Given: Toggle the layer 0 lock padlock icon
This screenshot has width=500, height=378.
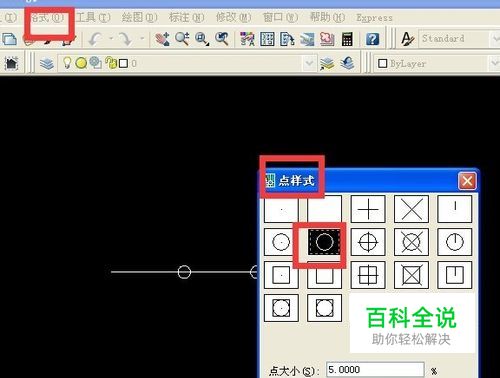Looking at the screenshot, I should [x=111, y=63].
